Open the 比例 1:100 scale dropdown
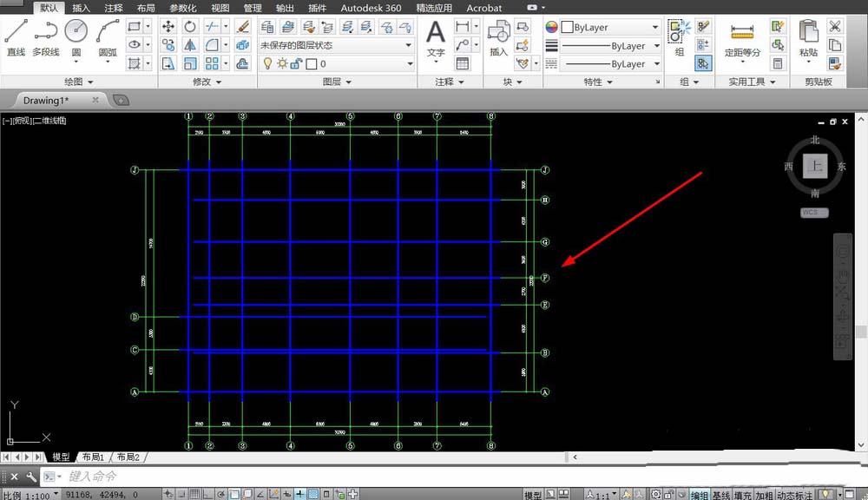The height and width of the screenshot is (500, 868). [31, 495]
